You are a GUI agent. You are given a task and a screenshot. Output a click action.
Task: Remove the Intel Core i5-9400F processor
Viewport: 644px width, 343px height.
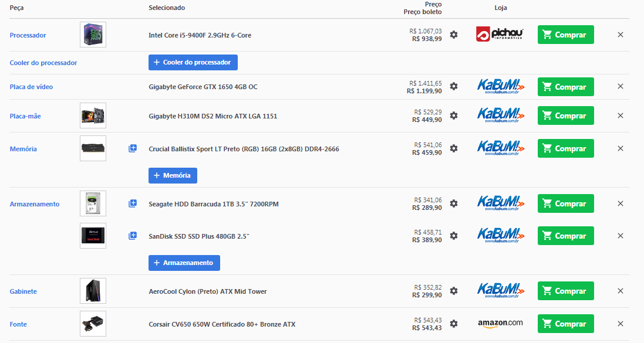pyautogui.click(x=620, y=35)
